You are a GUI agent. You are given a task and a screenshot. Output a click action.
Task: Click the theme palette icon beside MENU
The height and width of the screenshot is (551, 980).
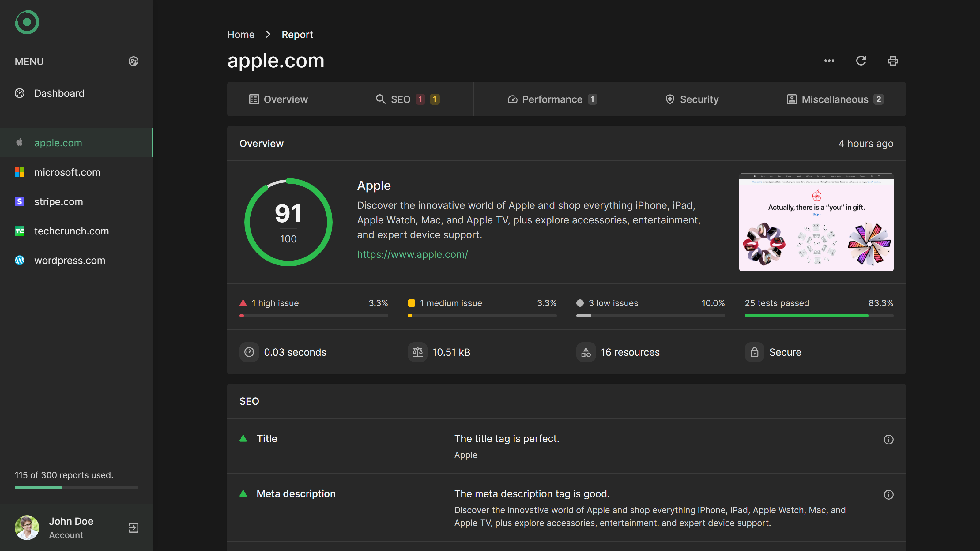click(x=133, y=61)
